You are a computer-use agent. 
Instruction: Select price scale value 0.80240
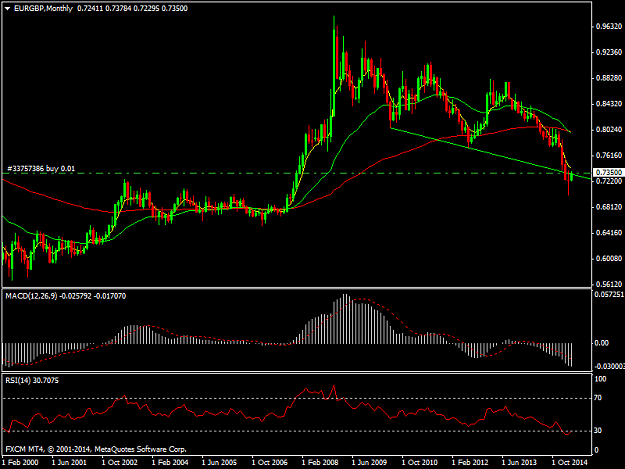(x=609, y=130)
